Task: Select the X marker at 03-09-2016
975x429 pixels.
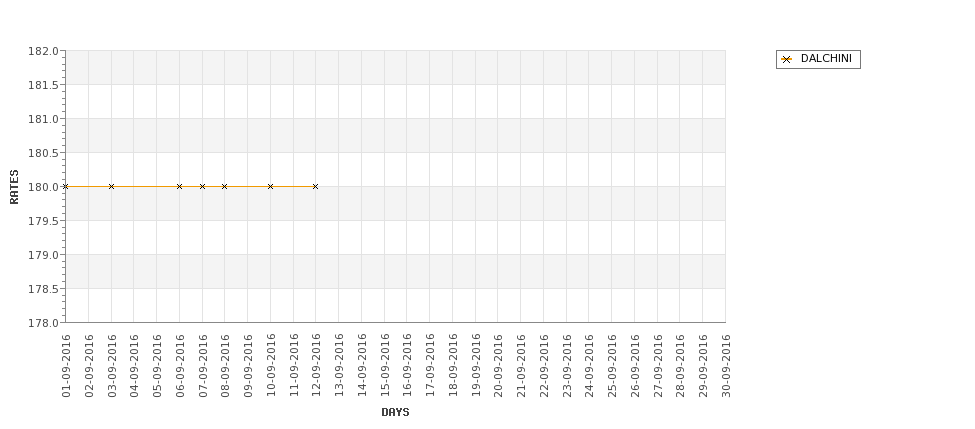Action: [111, 187]
